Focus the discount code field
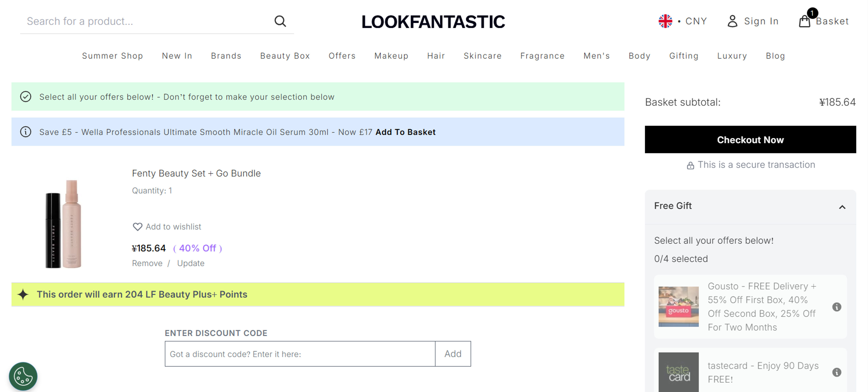 pyautogui.click(x=300, y=354)
